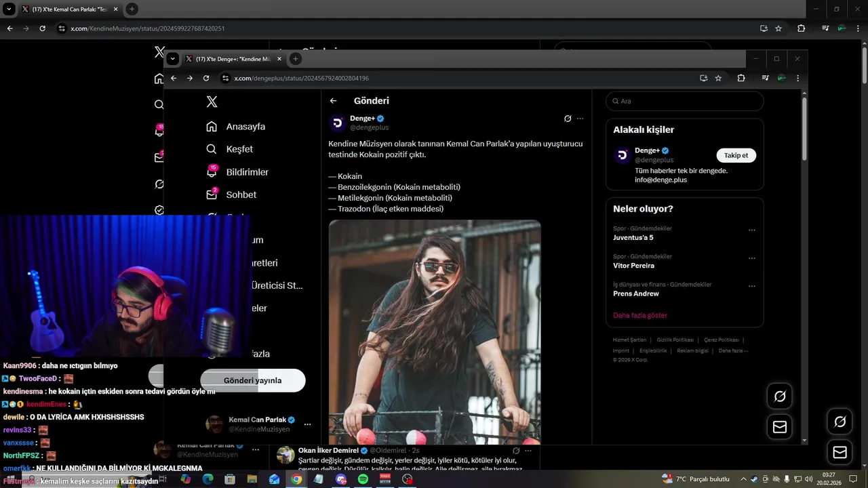Open the more options on the Denge+ post
Viewport: 868px width, 488px height.
pos(580,119)
